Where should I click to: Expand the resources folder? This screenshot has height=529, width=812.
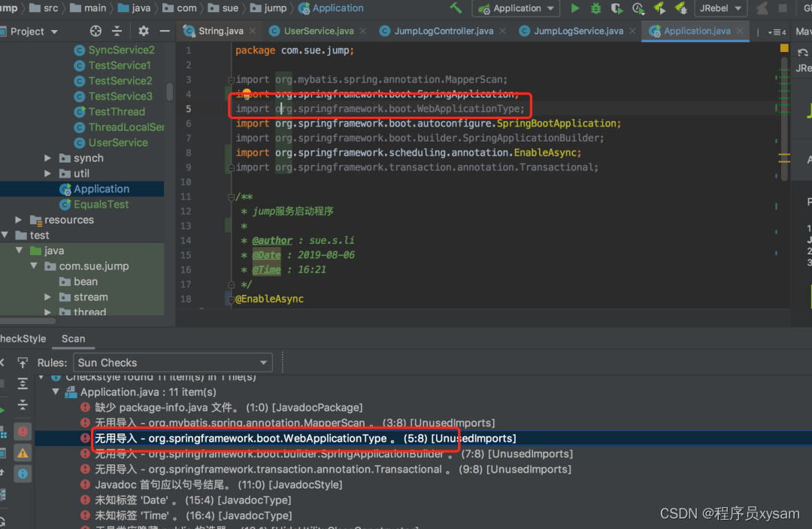19,220
